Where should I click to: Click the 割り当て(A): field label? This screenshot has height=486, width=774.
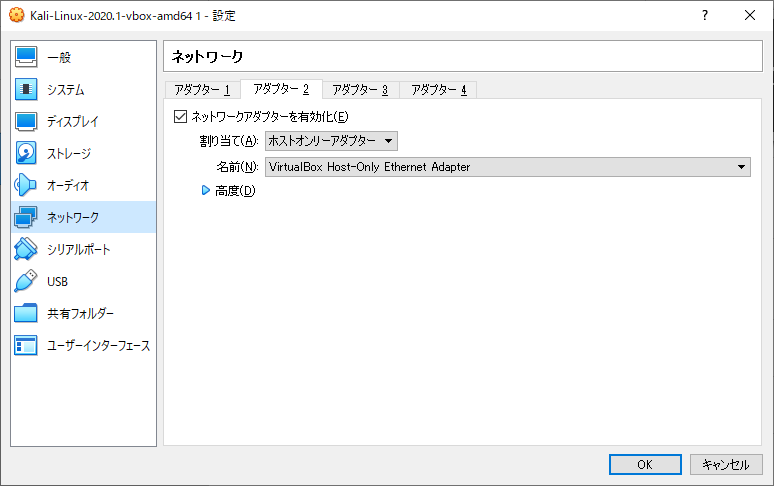229,141
